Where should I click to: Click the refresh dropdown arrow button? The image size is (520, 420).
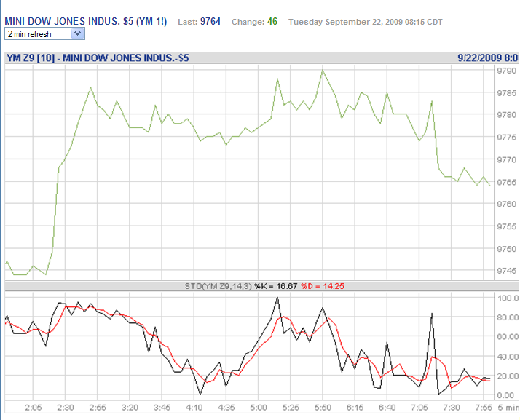pyautogui.click(x=78, y=33)
